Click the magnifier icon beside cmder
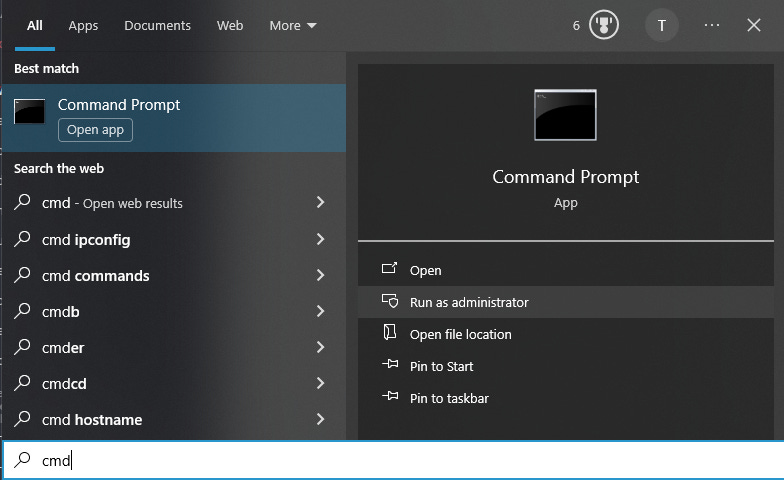Viewport: 784px width, 480px height. tap(22, 347)
